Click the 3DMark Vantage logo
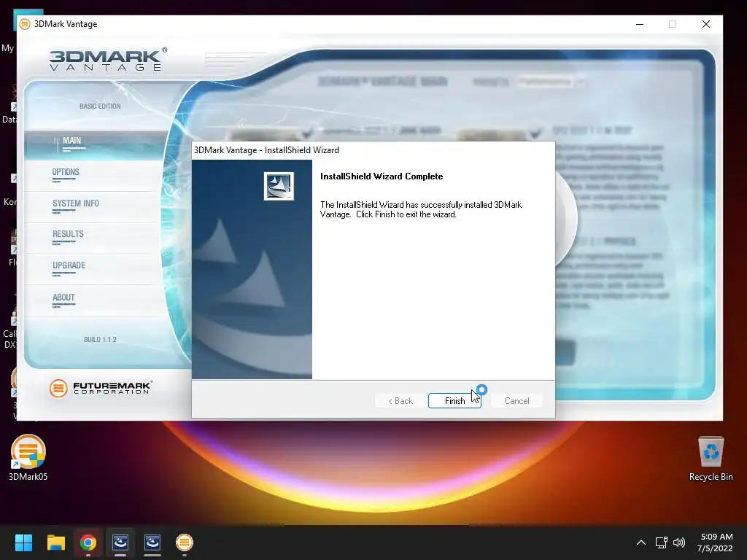Viewport: 747px width, 560px height. point(108,60)
